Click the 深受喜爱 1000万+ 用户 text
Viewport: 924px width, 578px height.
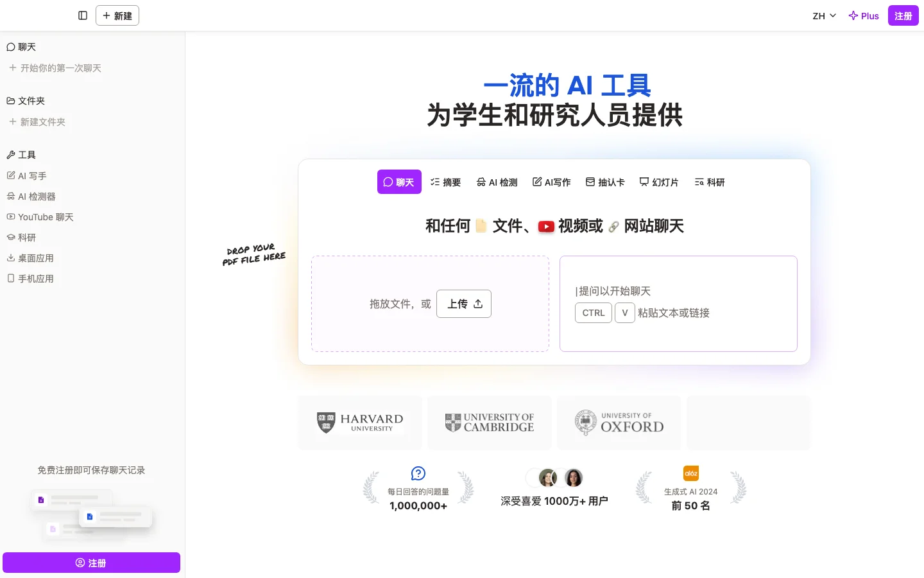pyautogui.click(x=554, y=501)
